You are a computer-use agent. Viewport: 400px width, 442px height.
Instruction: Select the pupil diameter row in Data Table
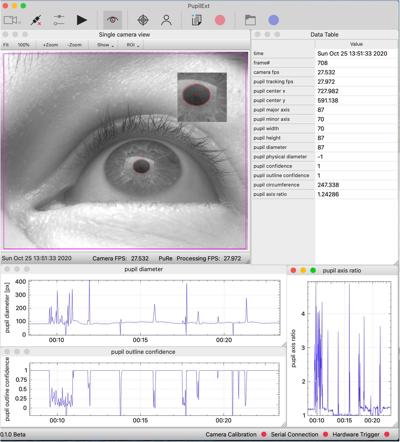pyautogui.click(x=325, y=147)
